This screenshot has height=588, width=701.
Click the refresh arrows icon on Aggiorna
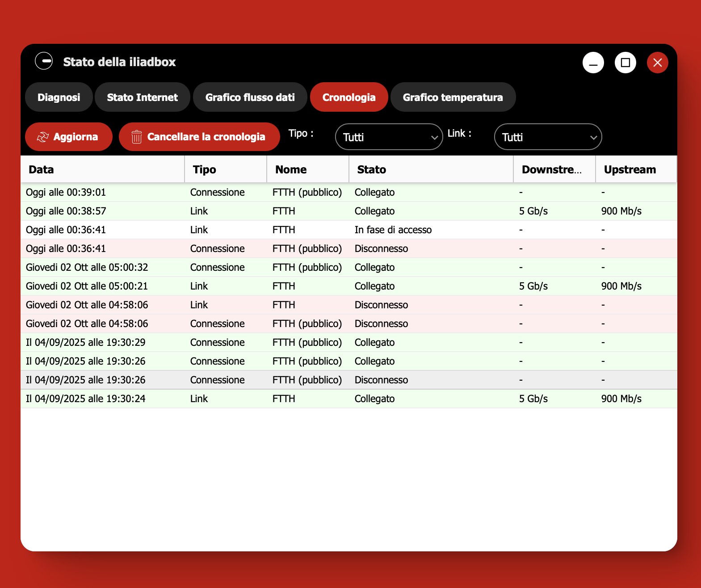tap(42, 137)
